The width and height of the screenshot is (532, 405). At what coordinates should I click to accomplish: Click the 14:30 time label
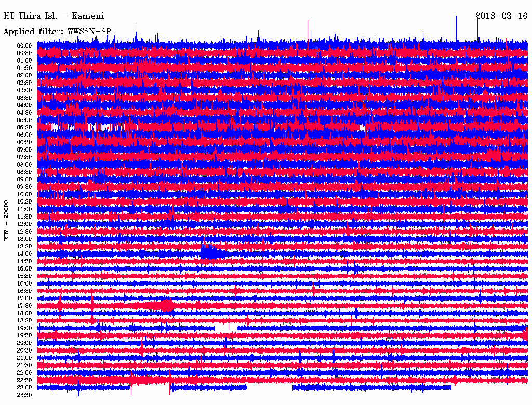tap(24, 261)
